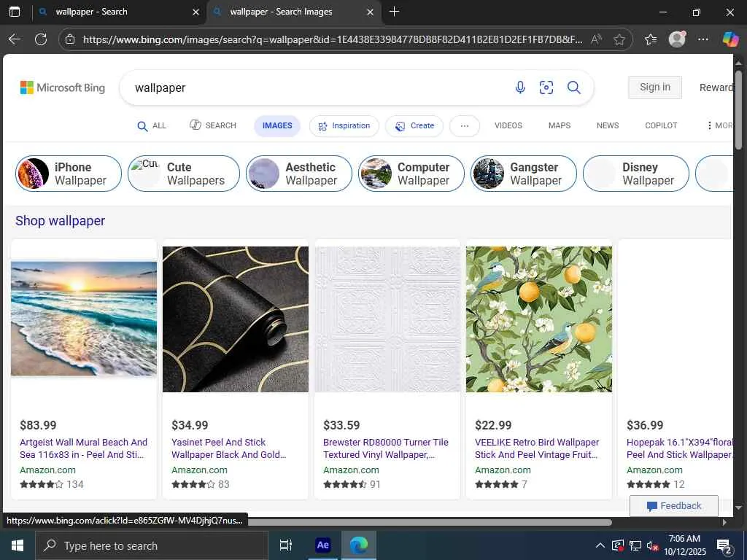Open the VIDEOS tab
Screen dimensions: 747x560
tap(508, 125)
